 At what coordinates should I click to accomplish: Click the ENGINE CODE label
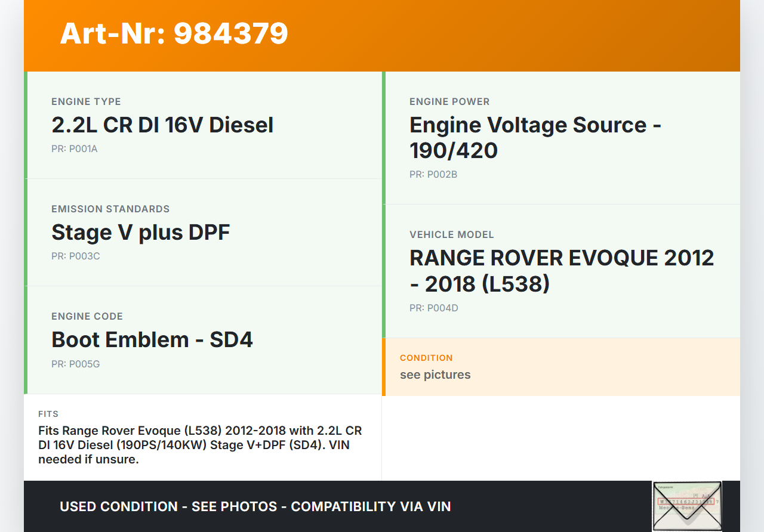click(x=87, y=316)
